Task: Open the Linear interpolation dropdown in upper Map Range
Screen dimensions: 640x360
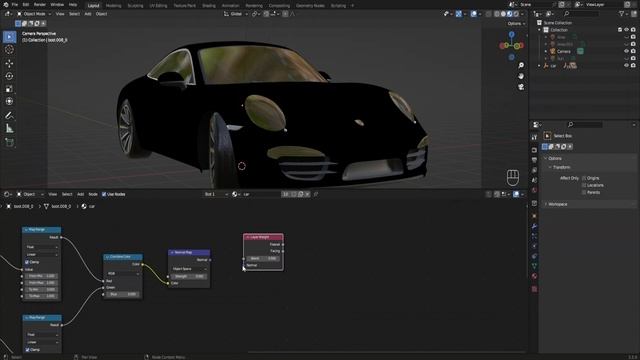Action: (x=42, y=254)
